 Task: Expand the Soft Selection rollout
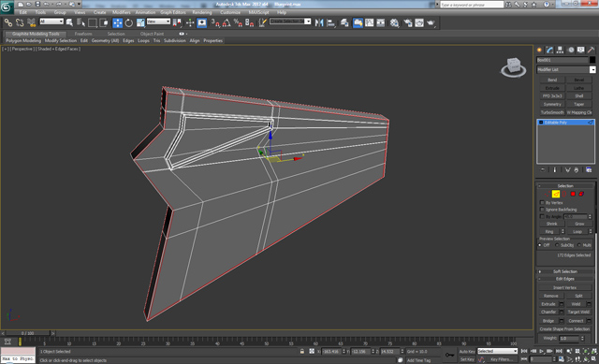565,271
